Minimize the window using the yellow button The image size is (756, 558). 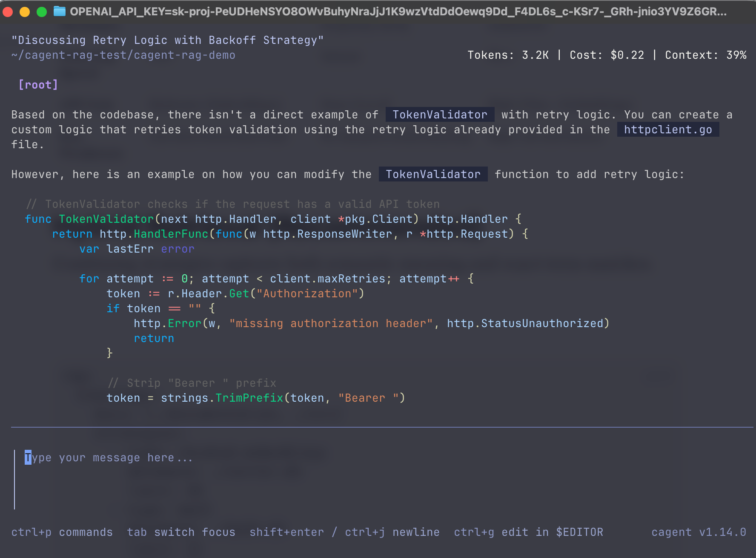point(25,12)
